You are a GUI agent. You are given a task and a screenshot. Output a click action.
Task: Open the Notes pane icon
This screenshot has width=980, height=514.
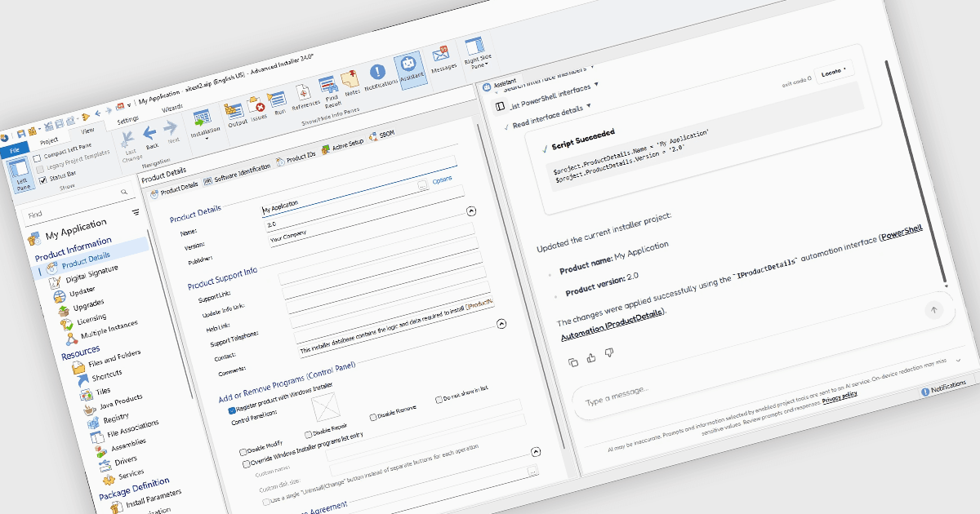[351, 81]
